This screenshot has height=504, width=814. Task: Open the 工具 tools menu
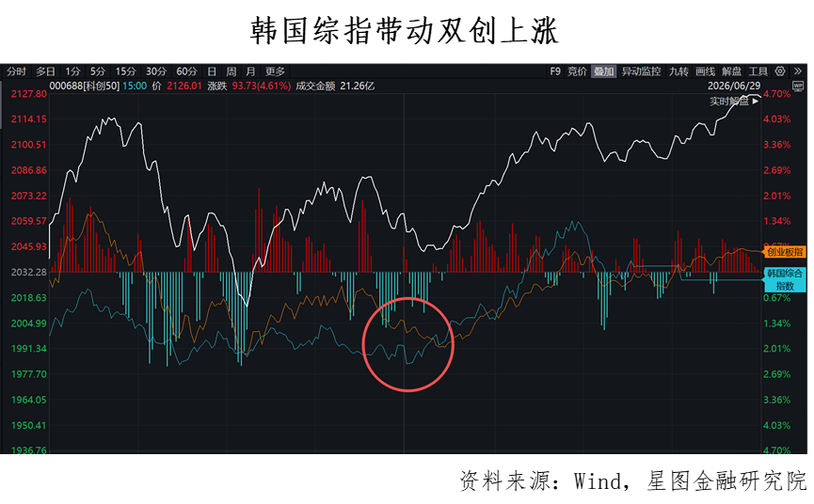[x=758, y=71]
